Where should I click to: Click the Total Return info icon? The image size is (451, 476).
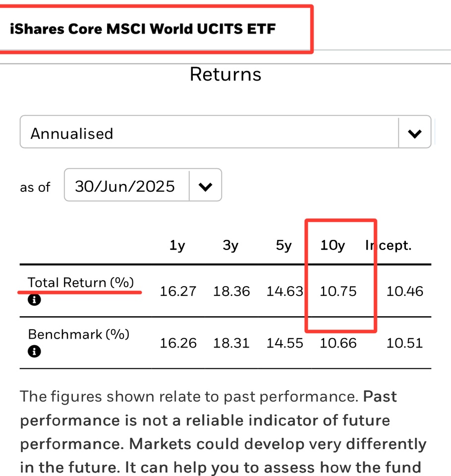coord(34,299)
